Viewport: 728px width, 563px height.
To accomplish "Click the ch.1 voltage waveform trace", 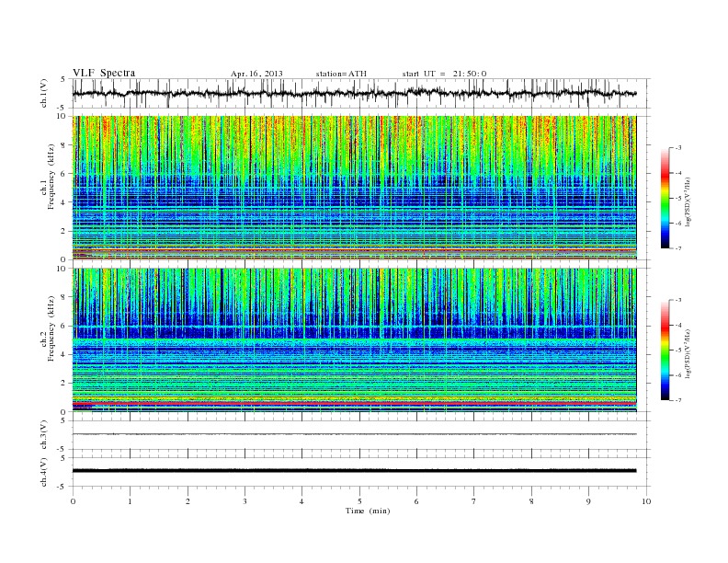I will (354, 93).
